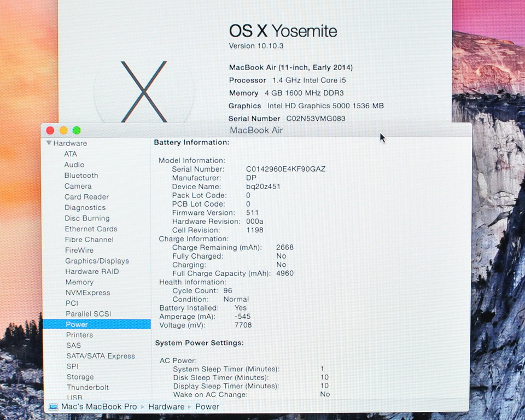Select FireWire in the sidebar
525x420 pixels.
79,250
